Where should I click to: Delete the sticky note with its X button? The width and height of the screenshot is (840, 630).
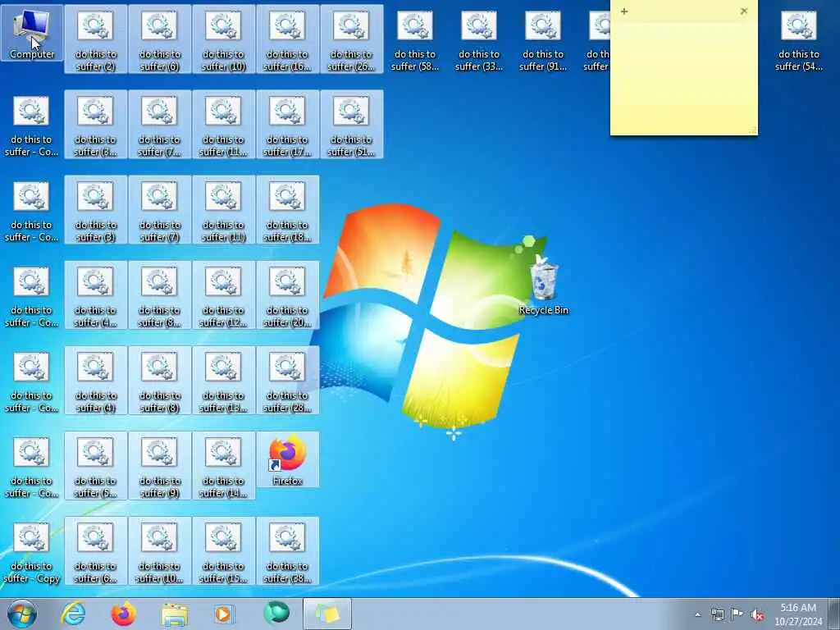[x=743, y=11]
